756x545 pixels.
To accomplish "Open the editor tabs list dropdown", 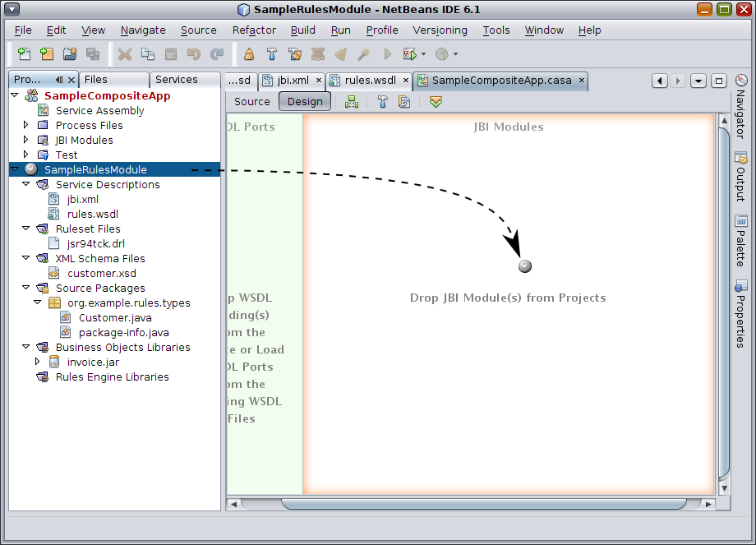I will click(x=698, y=81).
